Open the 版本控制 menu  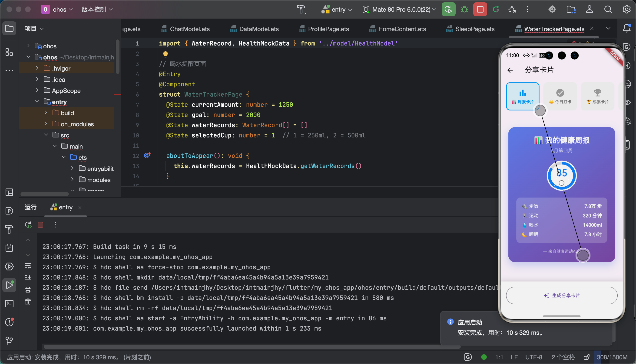97,10
